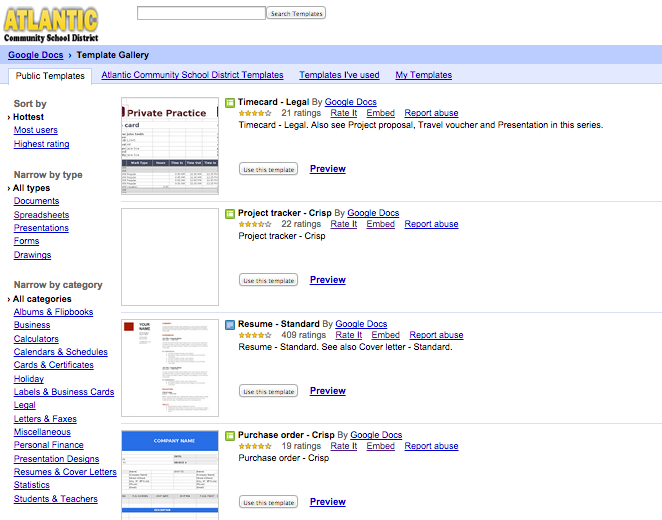The height and width of the screenshot is (520, 662).
Task: Rate It for Timecard - Legal
Action: (x=344, y=113)
